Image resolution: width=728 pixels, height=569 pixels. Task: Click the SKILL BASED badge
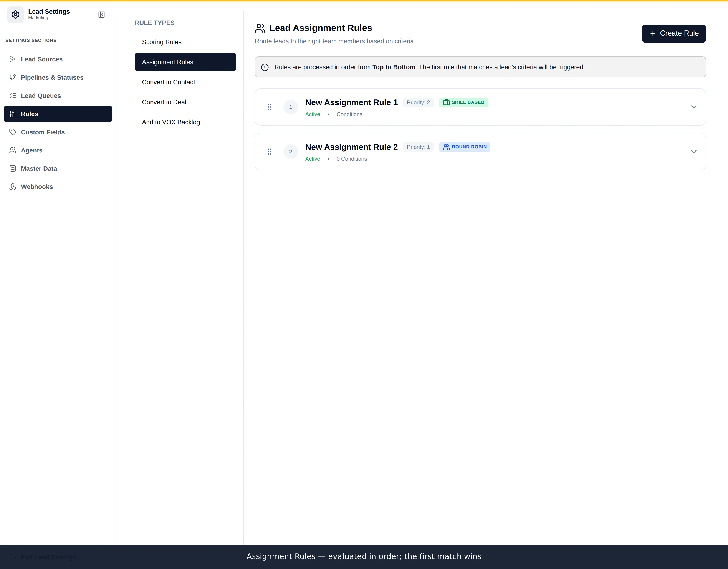pos(463,102)
